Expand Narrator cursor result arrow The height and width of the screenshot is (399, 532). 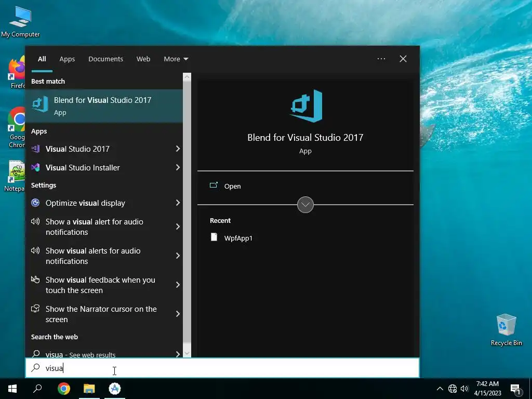pyautogui.click(x=178, y=314)
